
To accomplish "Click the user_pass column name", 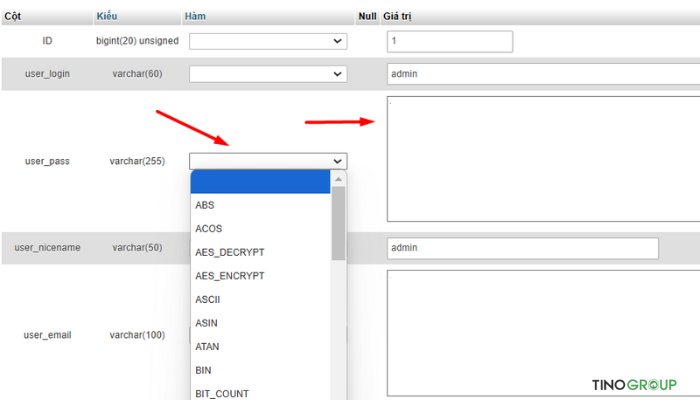I will 47,161.
